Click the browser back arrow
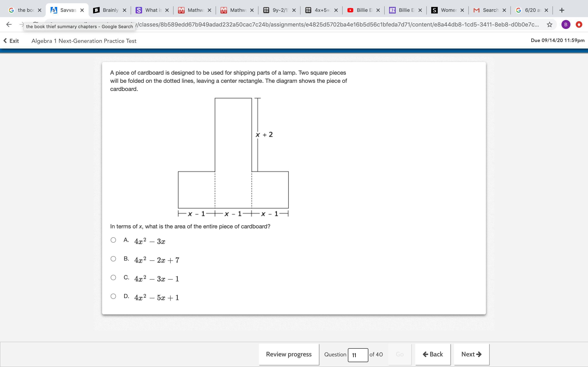Image resolution: width=588 pixels, height=367 pixels. click(x=9, y=24)
